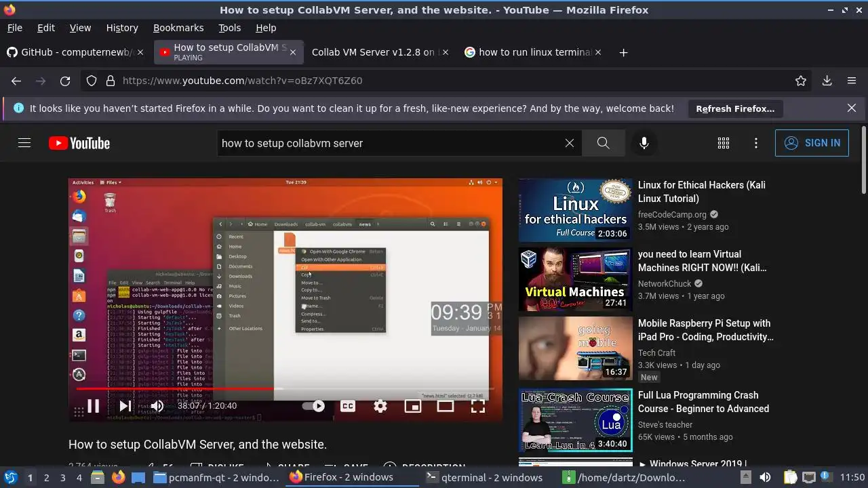Switch to workspace 3
The image size is (868, 488).
click(62, 477)
